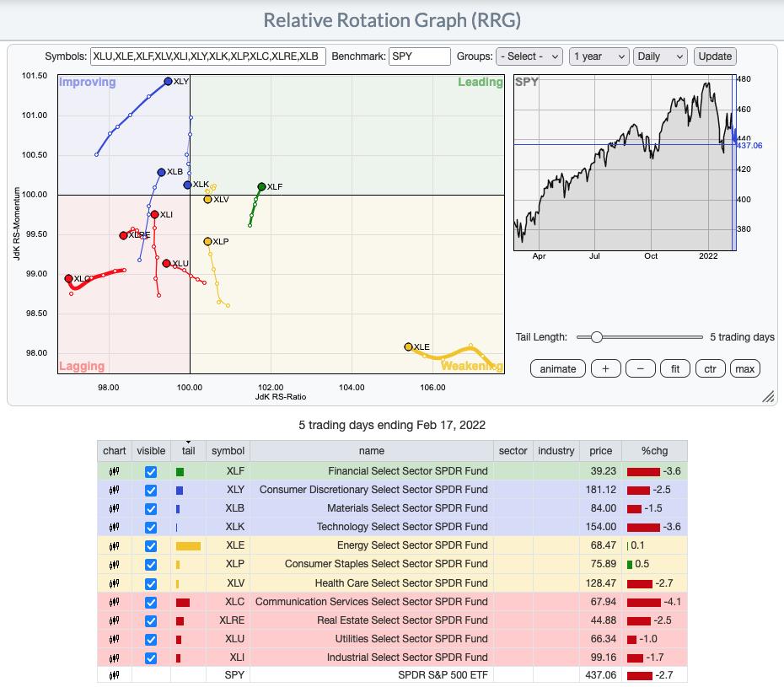This screenshot has height=687, width=784.
Task: Click the fit button
Action: click(675, 369)
